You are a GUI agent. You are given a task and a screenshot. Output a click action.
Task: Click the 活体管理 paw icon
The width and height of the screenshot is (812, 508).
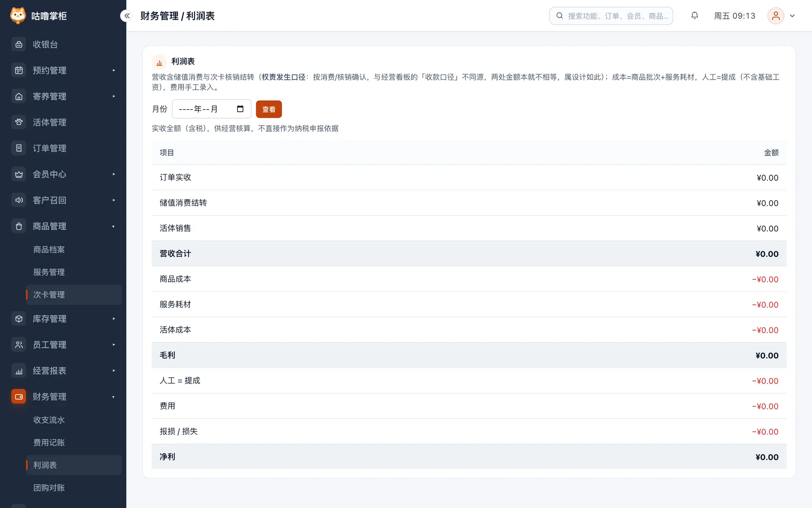(x=19, y=122)
